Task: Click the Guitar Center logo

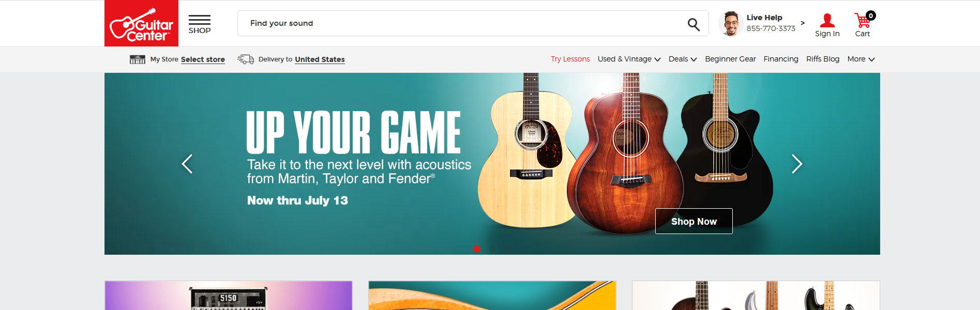Action: click(x=141, y=23)
